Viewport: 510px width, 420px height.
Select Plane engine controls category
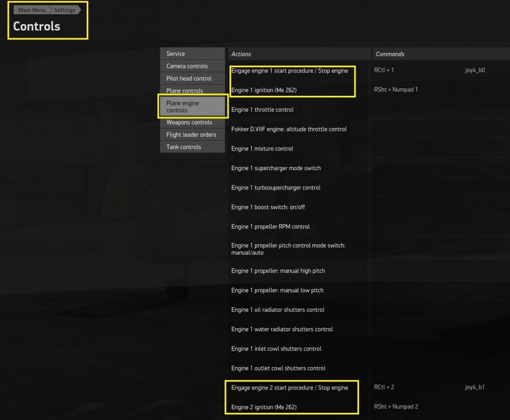[192, 107]
